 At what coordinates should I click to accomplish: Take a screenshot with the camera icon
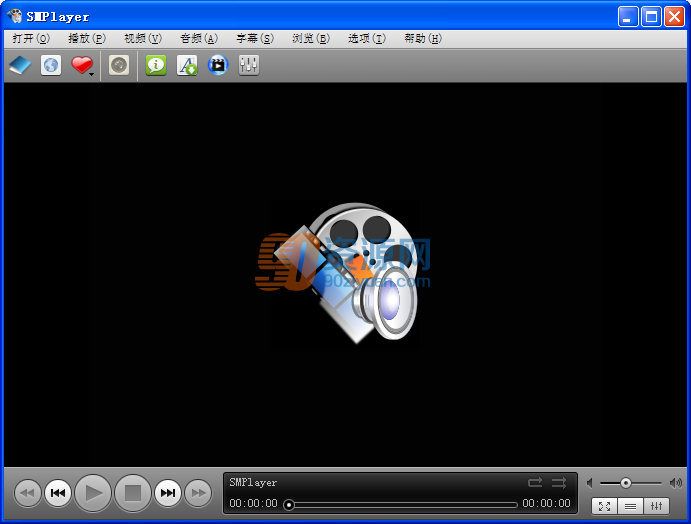point(119,65)
